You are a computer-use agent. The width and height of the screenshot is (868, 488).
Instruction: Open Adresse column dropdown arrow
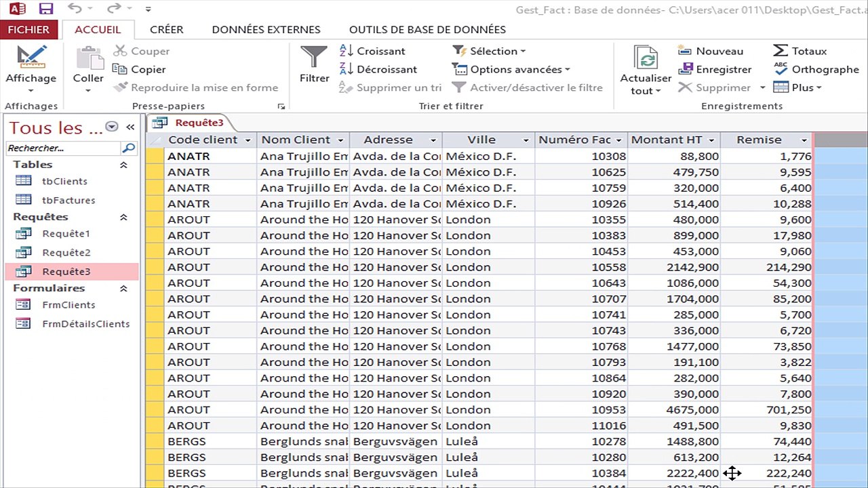[433, 140]
